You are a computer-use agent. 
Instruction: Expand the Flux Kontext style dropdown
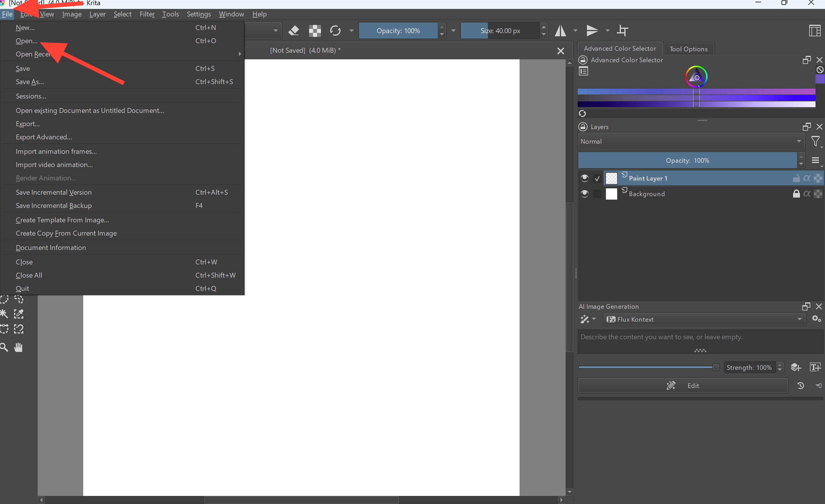point(704,319)
